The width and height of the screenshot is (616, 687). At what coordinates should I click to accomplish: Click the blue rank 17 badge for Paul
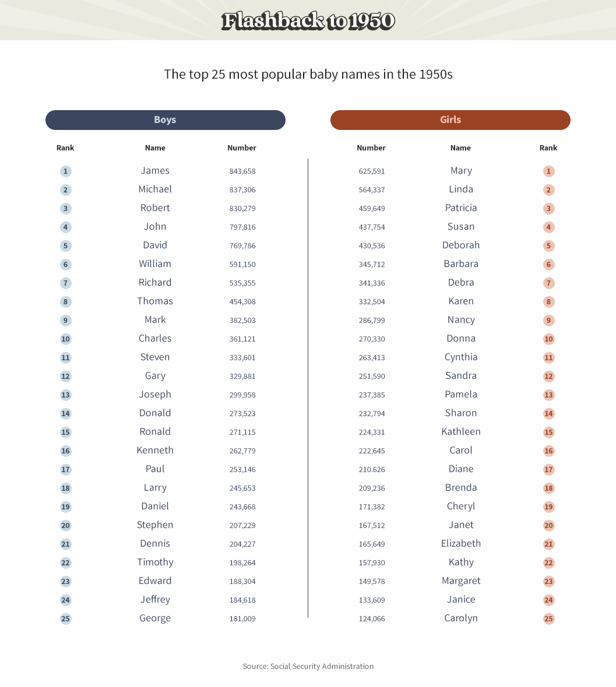(x=66, y=469)
